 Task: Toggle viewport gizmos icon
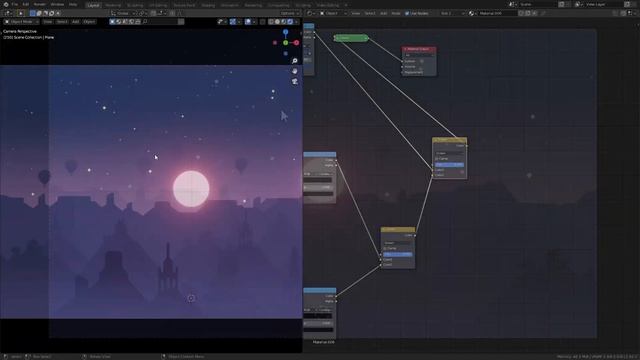click(x=233, y=22)
